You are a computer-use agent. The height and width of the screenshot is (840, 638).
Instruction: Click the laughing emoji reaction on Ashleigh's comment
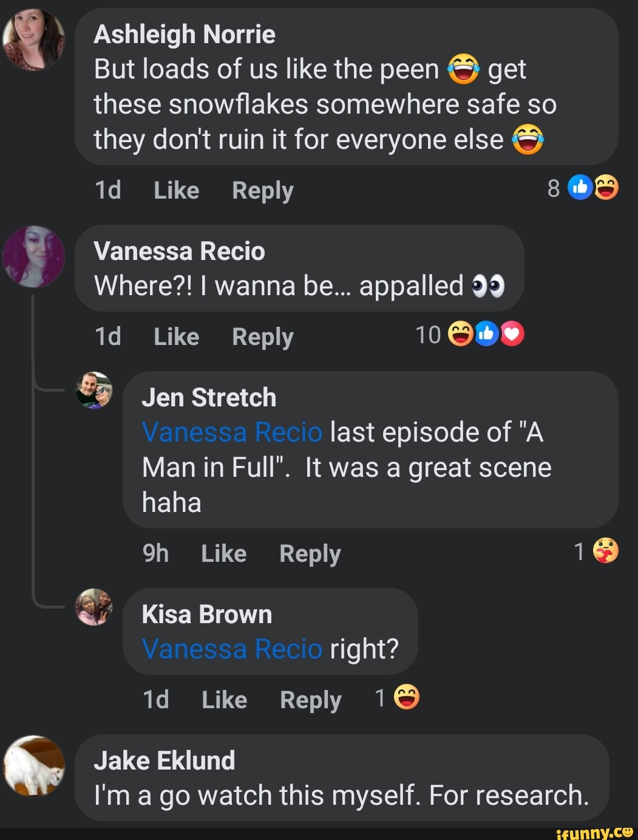tap(606, 188)
